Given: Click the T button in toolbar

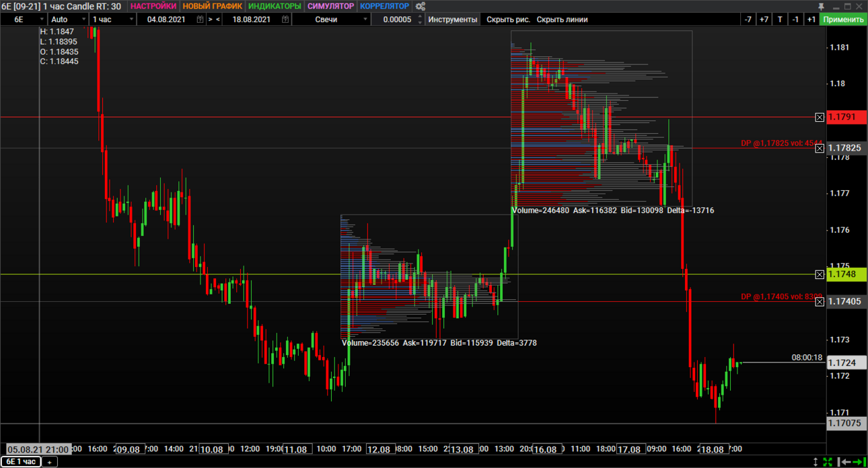Looking at the screenshot, I should [780, 19].
